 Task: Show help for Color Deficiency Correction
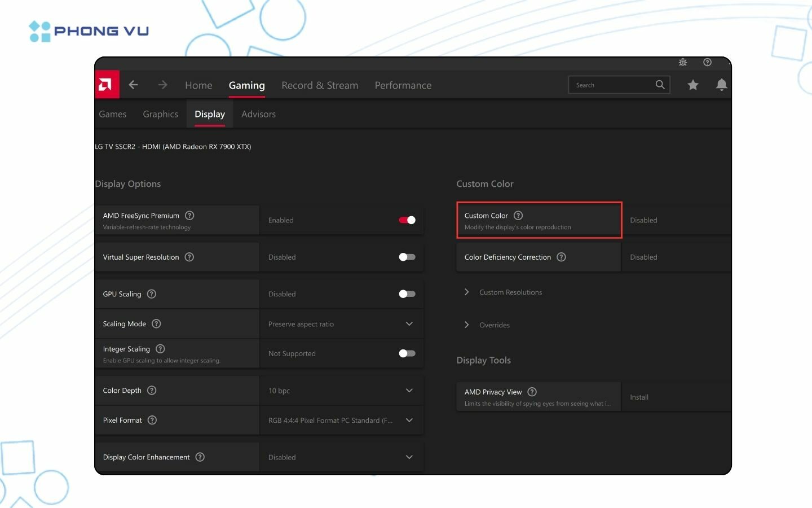coord(561,257)
